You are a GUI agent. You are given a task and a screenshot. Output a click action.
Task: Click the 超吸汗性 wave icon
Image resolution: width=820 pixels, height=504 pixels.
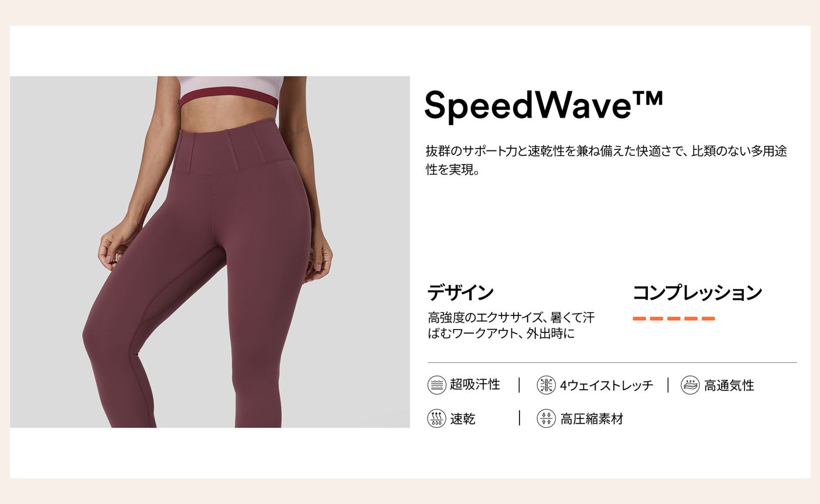437,385
